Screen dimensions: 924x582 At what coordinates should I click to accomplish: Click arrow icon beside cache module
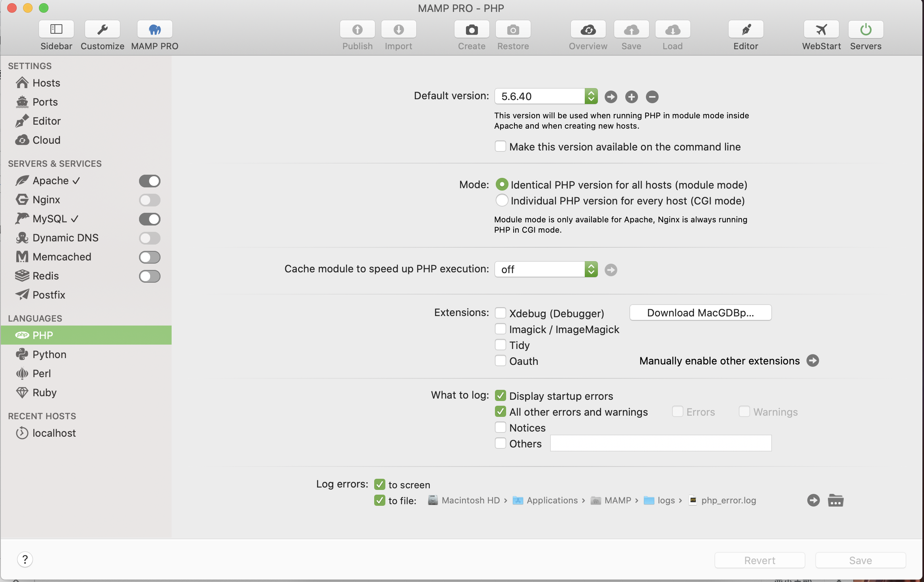click(611, 270)
